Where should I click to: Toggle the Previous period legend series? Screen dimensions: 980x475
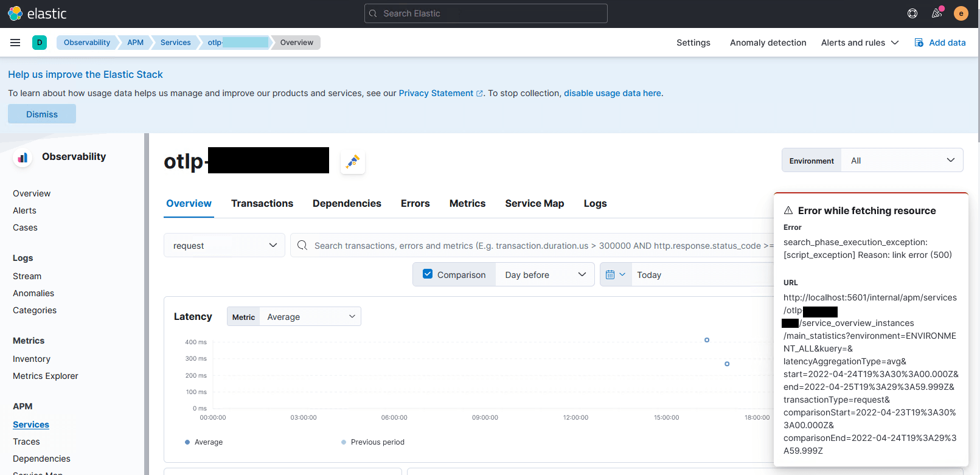[x=373, y=442]
